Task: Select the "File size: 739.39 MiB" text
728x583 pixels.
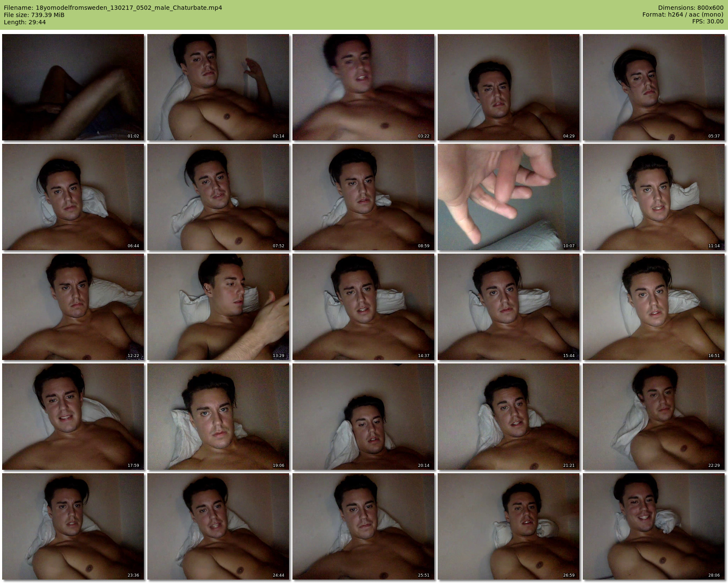Action: 34,15
